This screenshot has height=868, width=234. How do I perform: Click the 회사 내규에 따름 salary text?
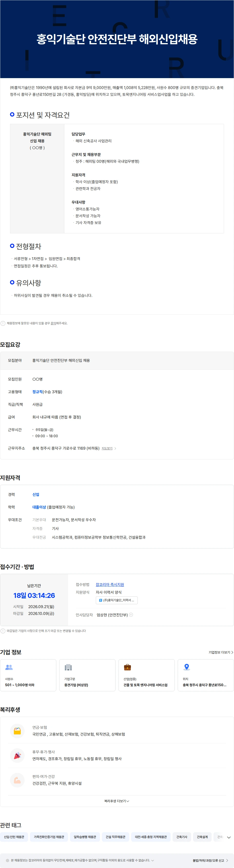coord(57,417)
